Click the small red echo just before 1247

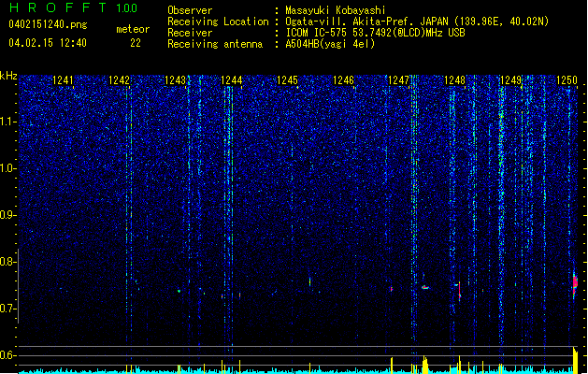[392, 289]
